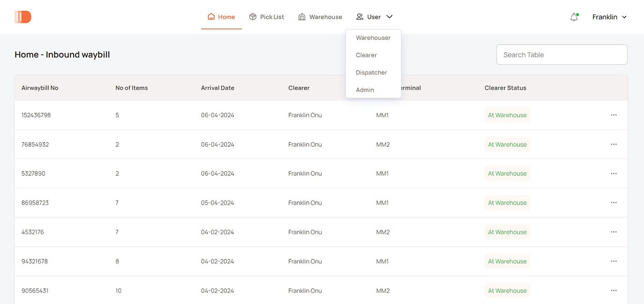Click the User person icon

[x=360, y=17]
